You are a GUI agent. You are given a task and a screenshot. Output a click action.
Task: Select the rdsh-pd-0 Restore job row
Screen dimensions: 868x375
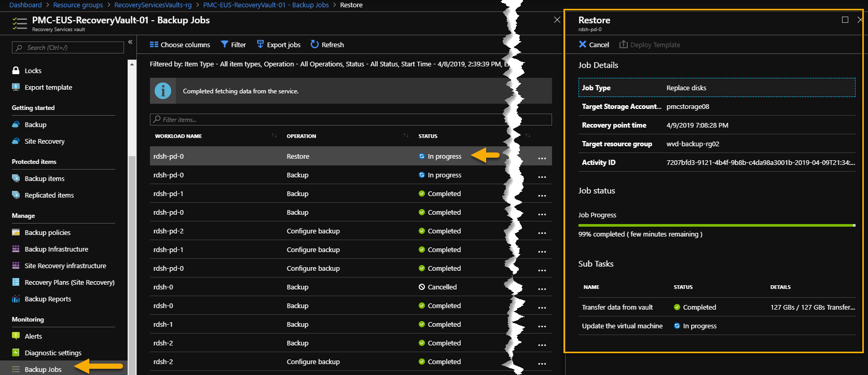(351, 156)
